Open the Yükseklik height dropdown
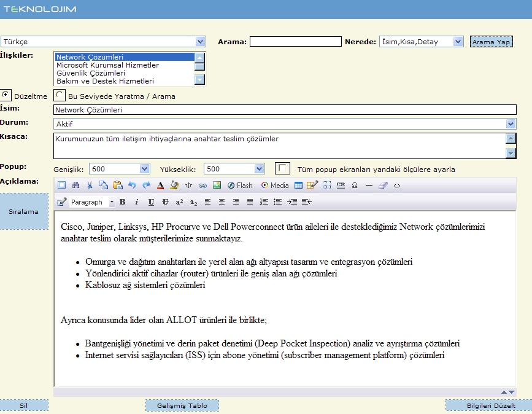Screen dimensions: 532x414 coord(234,169)
